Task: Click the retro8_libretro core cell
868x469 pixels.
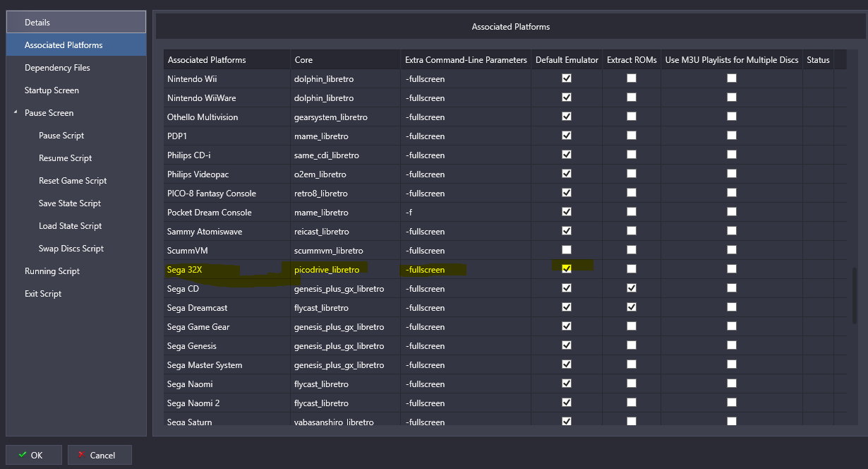Action: point(345,194)
